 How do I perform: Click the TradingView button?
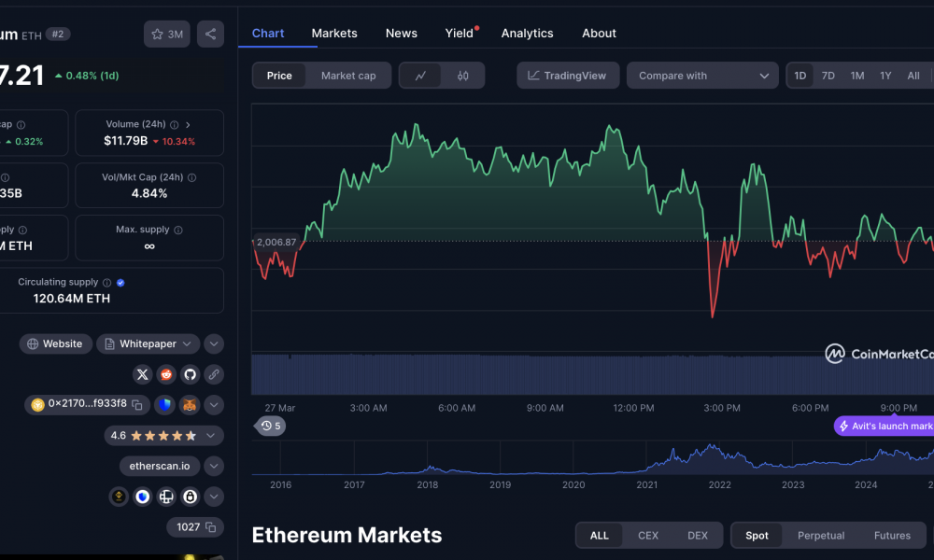pos(568,76)
